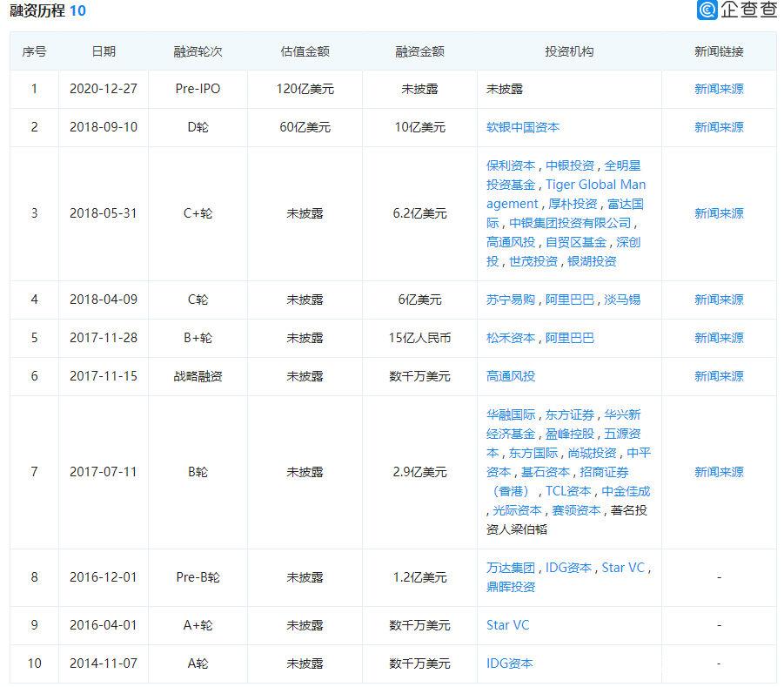
Task: Click Star VC in the A+轮 row
Action: (507, 625)
